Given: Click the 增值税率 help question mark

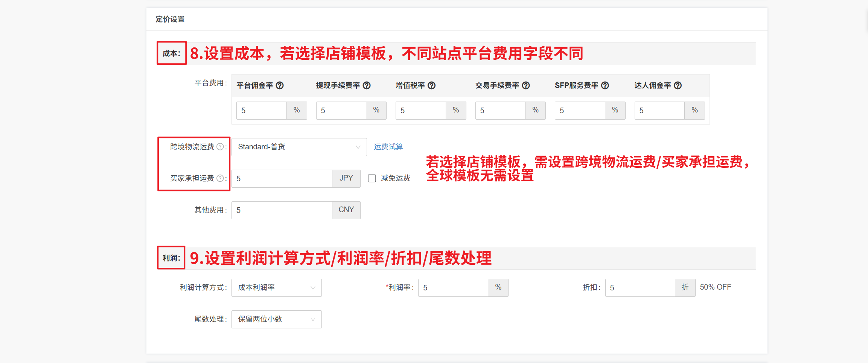Looking at the screenshot, I should point(432,85).
